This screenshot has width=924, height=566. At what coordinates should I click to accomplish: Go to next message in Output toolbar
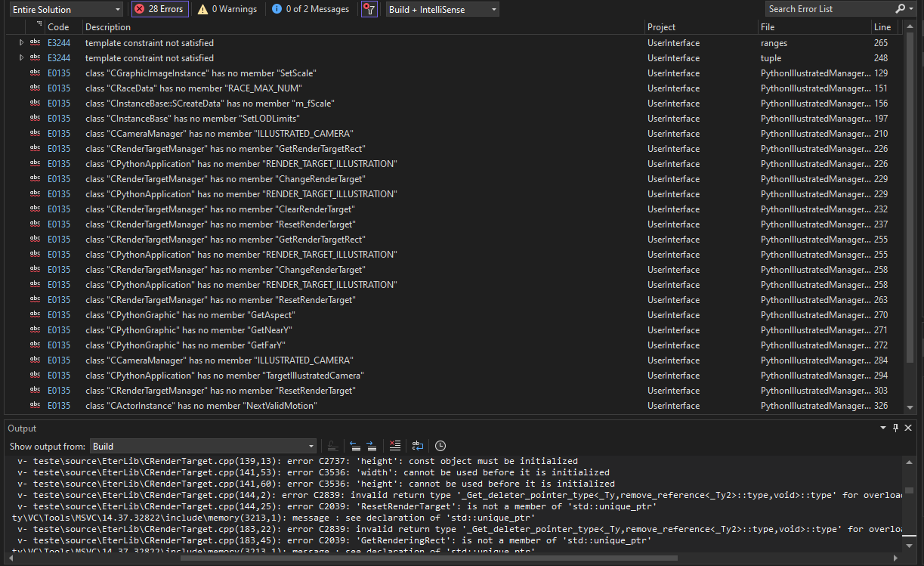tap(369, 446)
